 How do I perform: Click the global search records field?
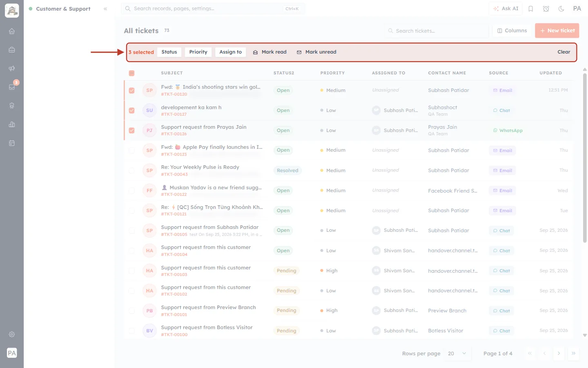point(213,9)
